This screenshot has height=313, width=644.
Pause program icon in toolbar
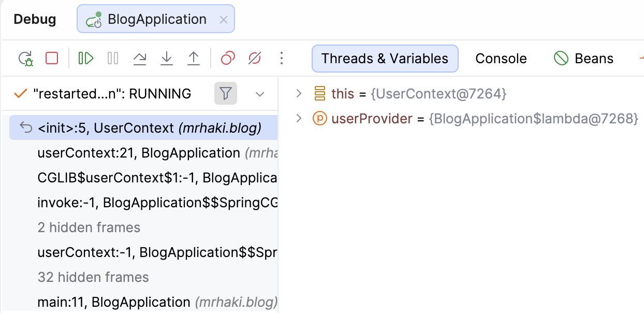[x=113, y=58]
